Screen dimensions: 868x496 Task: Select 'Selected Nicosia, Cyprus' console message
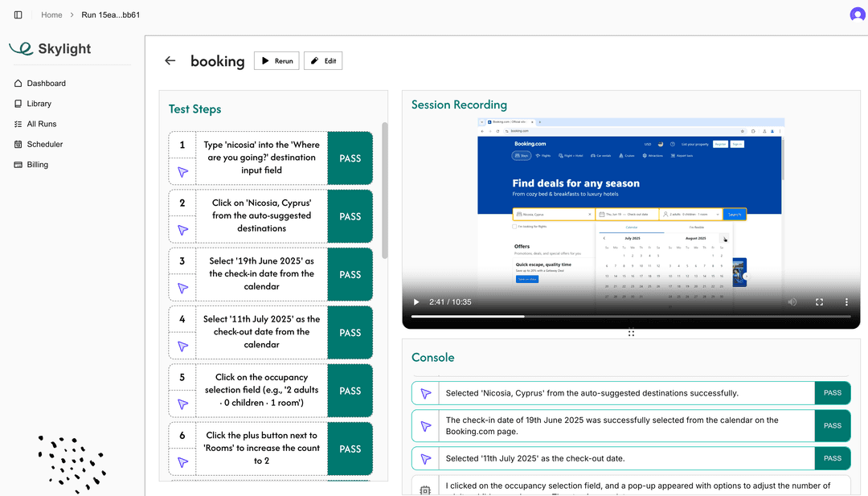[x=592, y=393]
